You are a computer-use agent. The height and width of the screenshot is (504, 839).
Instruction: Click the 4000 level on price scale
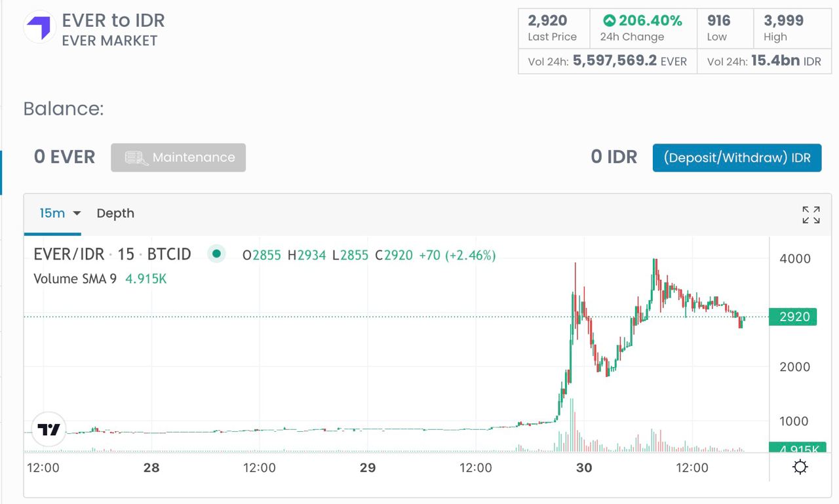pyautogui.click(x=794, y=259)
